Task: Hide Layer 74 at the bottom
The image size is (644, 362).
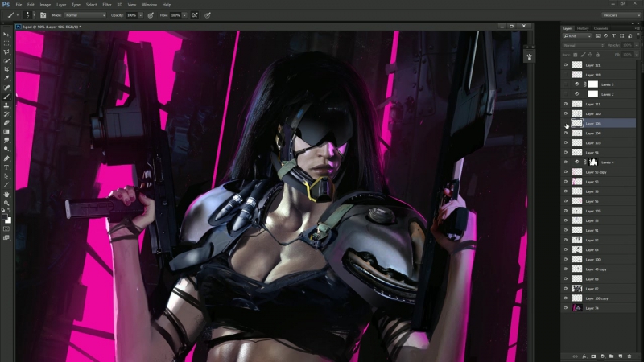Action: point(566,308)
